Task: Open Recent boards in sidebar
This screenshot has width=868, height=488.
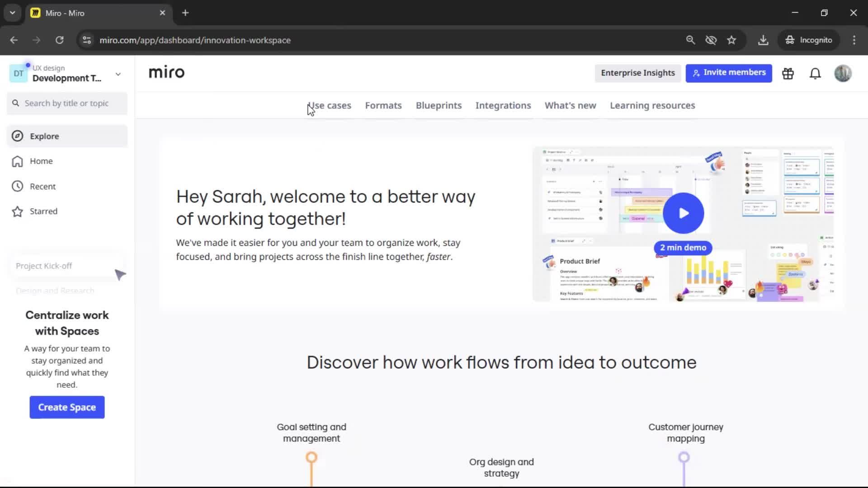Action: point(42,186)
